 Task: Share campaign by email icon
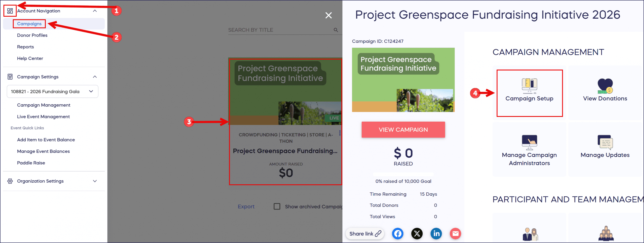tap(455, 234)
